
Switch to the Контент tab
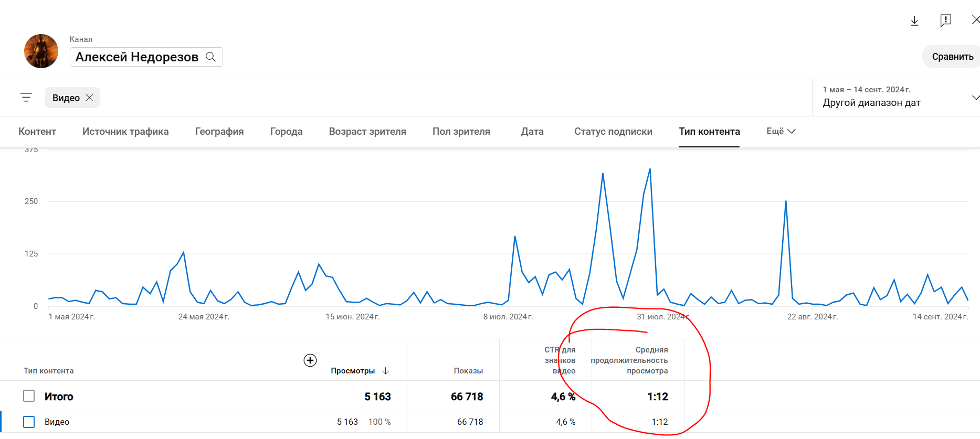(37, 132)
